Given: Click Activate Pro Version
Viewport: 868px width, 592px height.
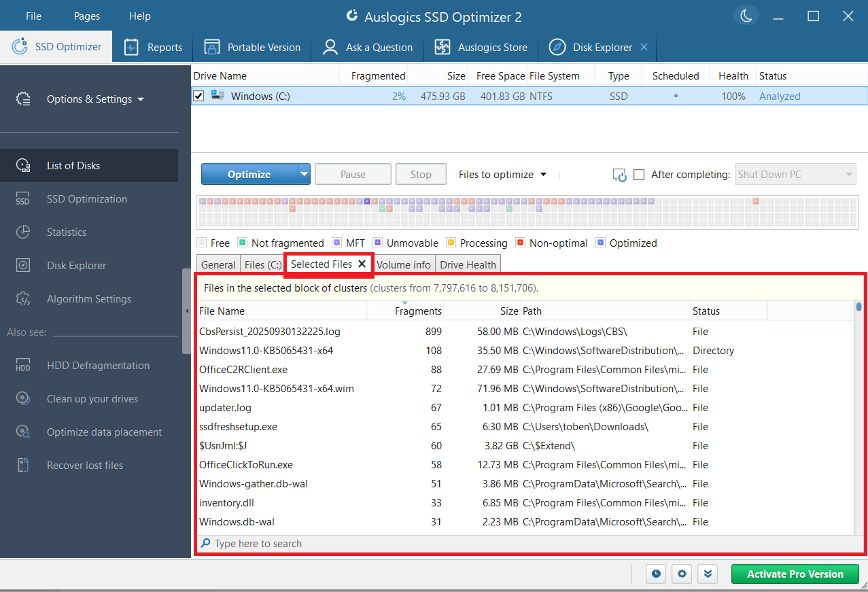Looking at the screenshot, I should click(x=795, y=574).
